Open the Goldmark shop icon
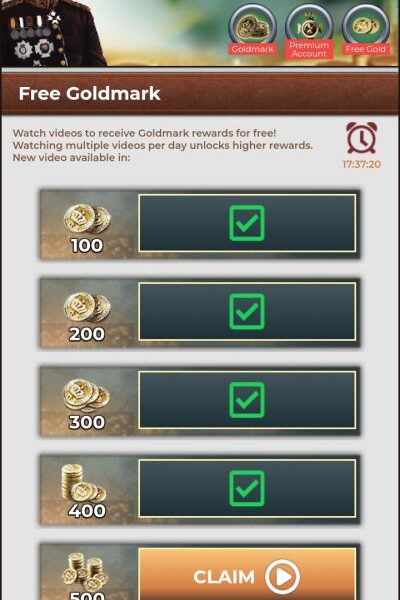400x600 pixels. pos(252,26)
